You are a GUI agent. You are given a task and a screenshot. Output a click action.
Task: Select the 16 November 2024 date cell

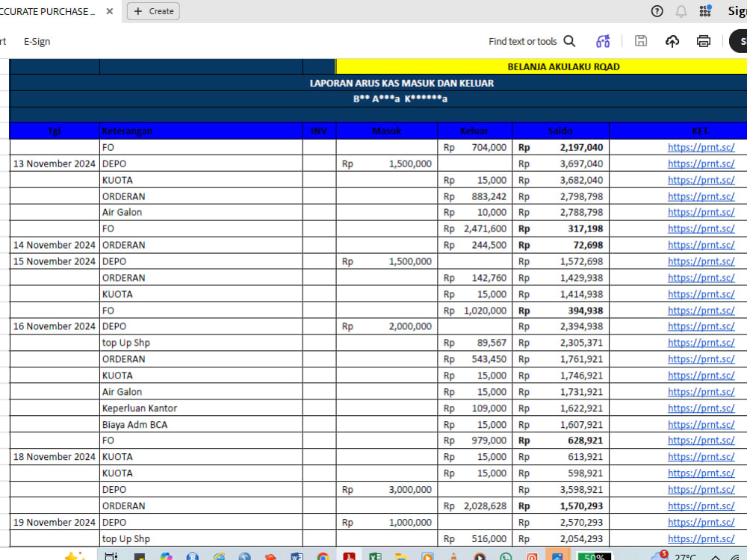(55, 326)
